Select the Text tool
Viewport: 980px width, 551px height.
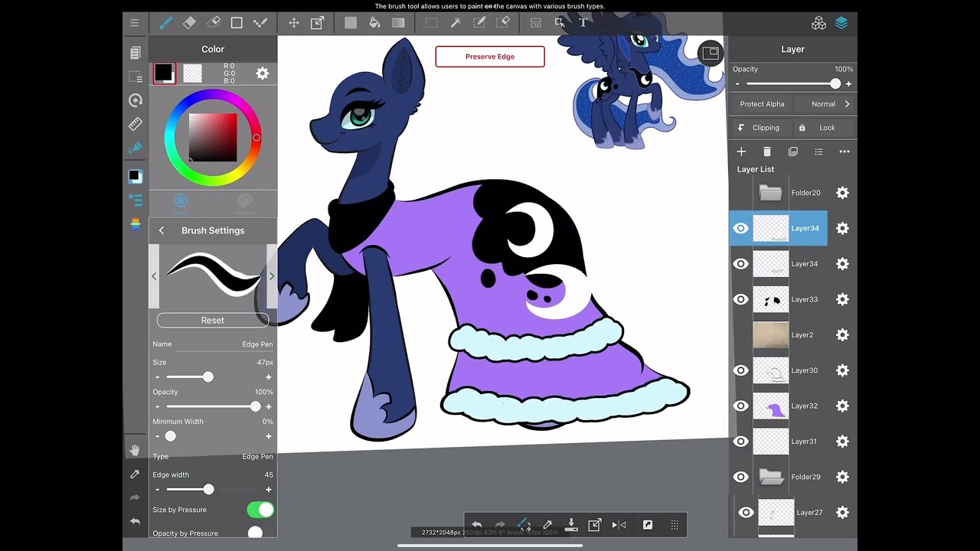tap(583, 23)
